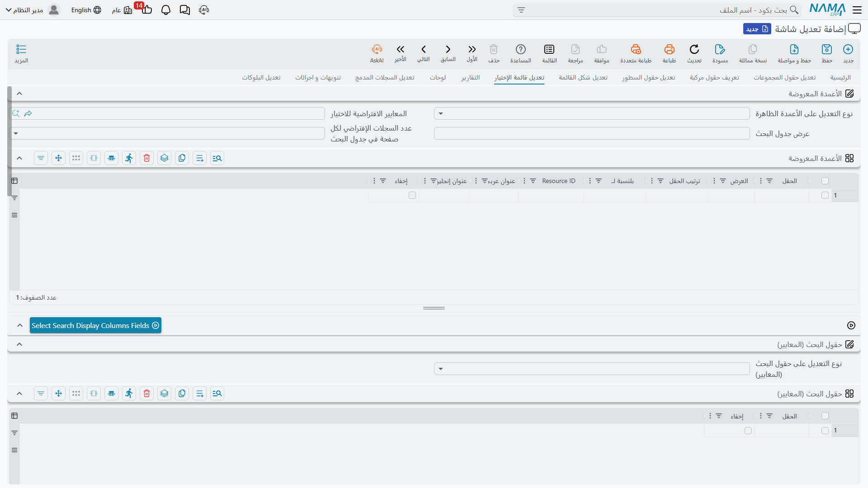The height and width of the screenshot is (488, 868).
Task: Open the AskAI assistant icon
Action: pyautogui.click(x=377, y=49)
